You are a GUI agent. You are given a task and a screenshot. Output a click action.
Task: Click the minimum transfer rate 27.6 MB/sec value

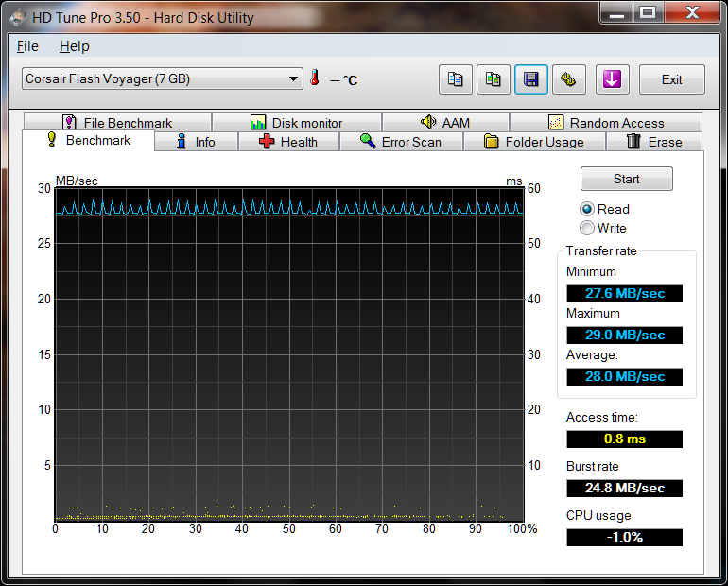point(624,294)
